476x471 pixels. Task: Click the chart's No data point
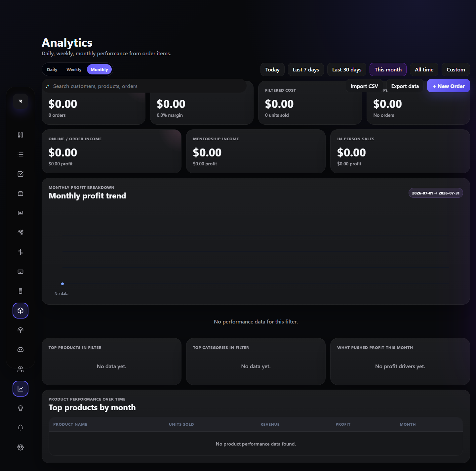(x=62, y=284)
